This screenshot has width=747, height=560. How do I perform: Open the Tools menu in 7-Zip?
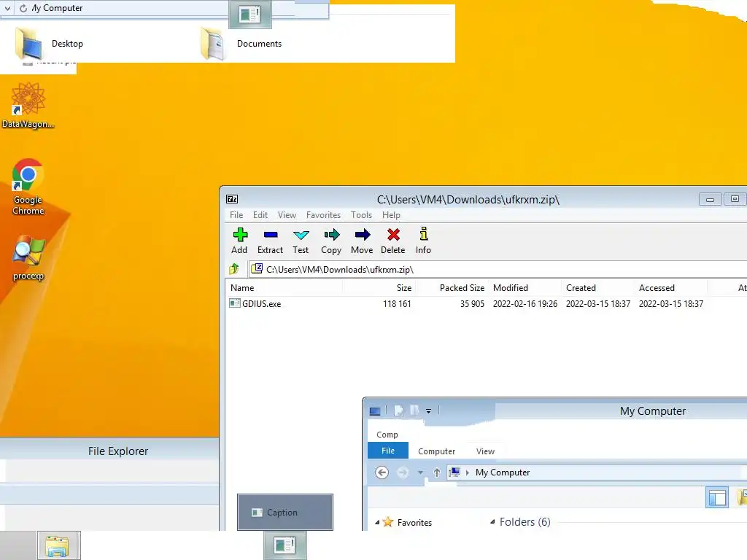pos(362,215)
